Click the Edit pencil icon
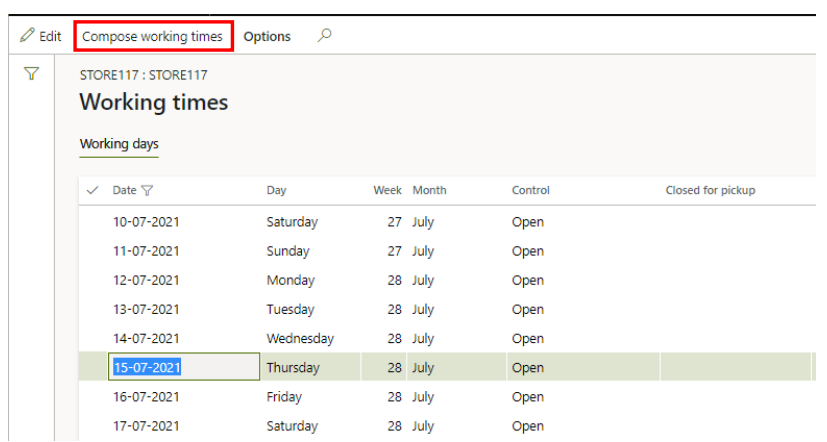Viewport: 827px width, 442px height. 28,36
